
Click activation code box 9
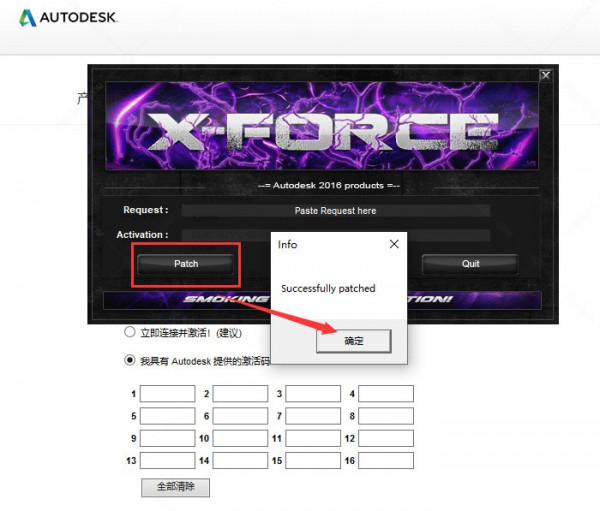(x=168, y=438)
